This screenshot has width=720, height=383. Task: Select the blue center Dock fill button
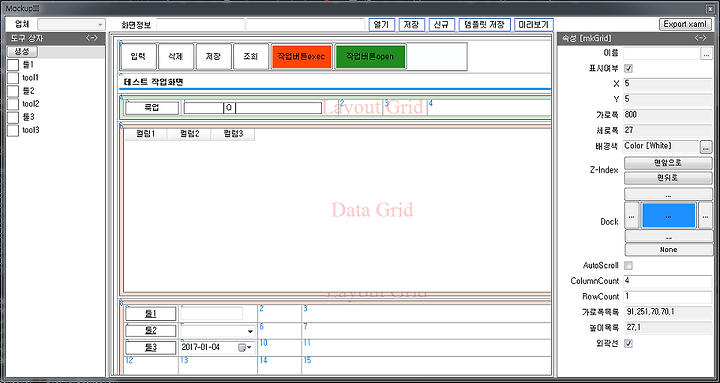pyautogui.click(x=669, y=215)
